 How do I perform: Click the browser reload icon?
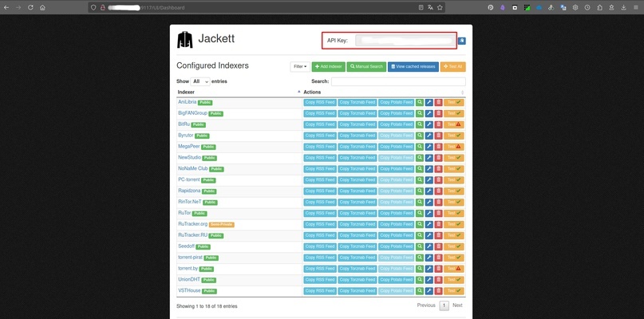30,7
